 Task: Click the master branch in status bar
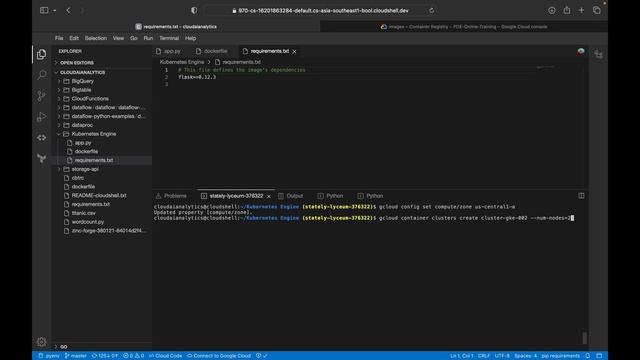76,356
